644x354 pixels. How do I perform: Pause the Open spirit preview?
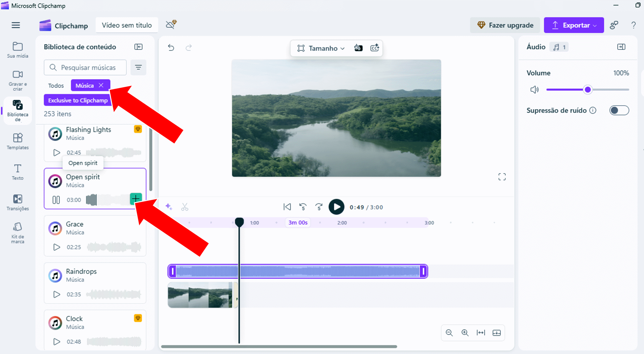coord(56,200)
